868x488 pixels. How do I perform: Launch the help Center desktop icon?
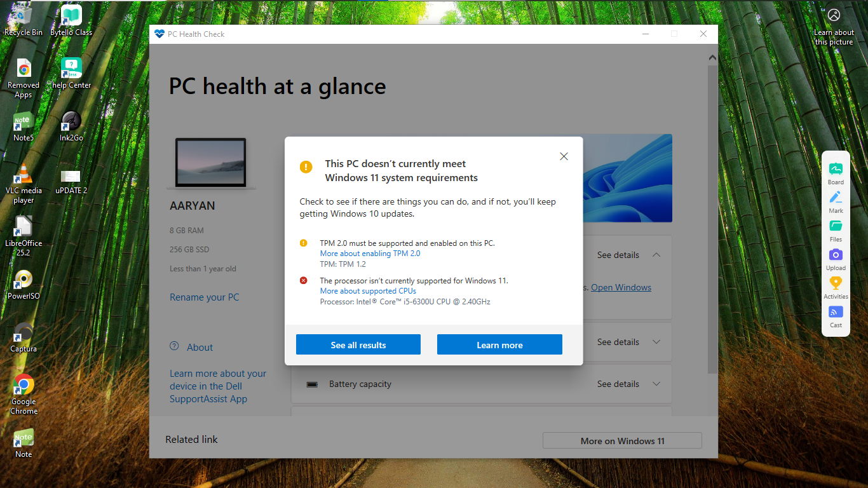click(71, 74)
